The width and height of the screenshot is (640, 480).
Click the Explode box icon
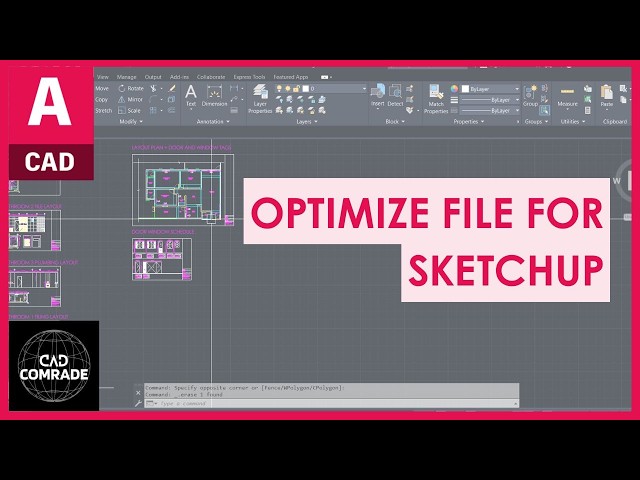172,99
